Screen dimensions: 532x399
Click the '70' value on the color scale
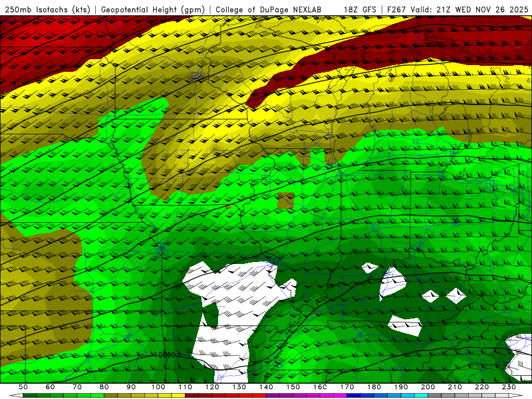(x=77, y=387)
